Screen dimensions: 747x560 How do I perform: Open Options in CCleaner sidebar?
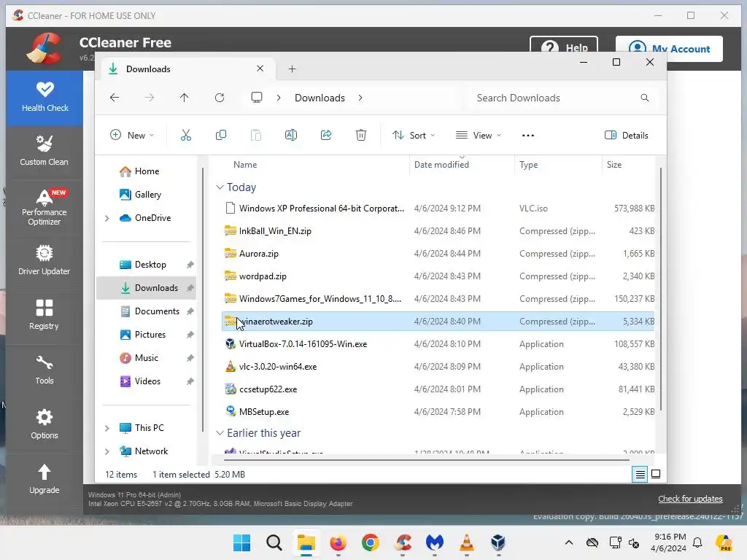click(x=44, y=424)
